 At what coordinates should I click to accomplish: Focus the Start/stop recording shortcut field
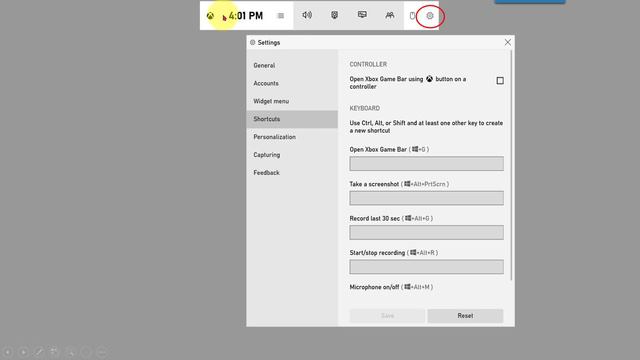[x=427, y=267]
